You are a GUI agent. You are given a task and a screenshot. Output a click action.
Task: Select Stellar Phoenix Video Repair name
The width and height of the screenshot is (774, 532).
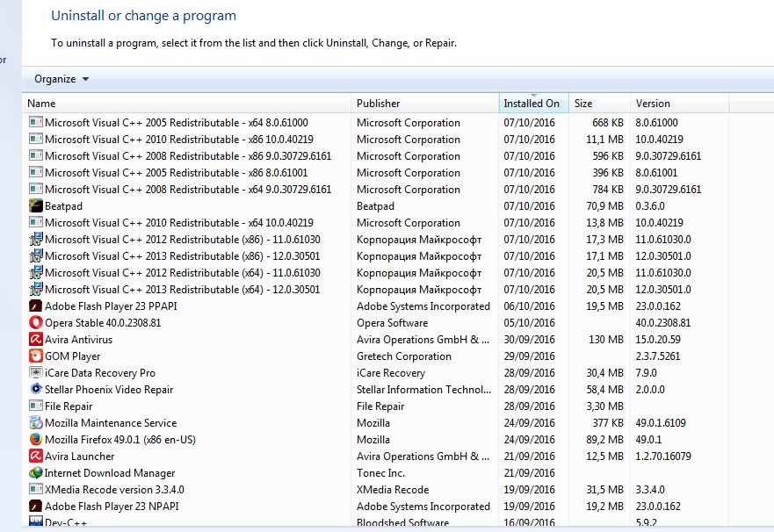[109, 390]
